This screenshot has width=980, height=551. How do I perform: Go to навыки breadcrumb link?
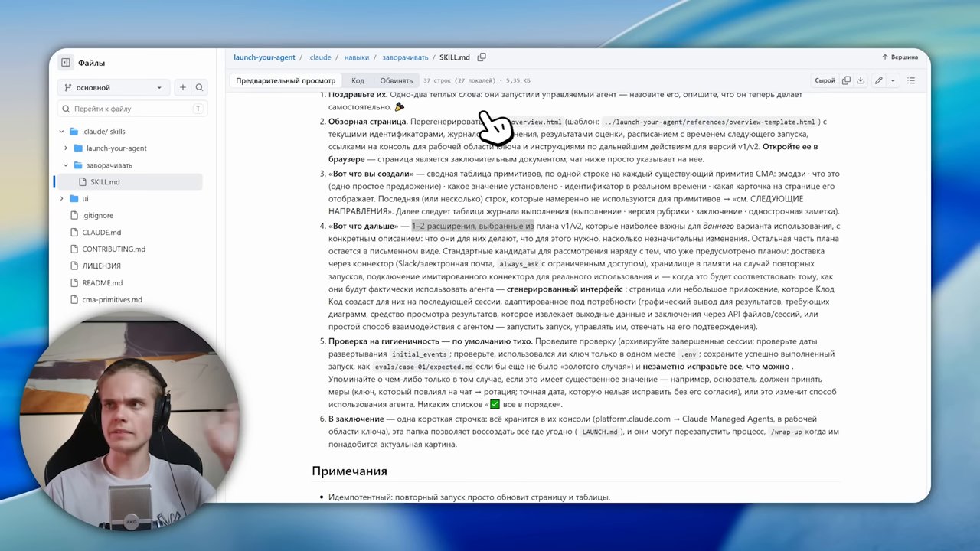click(357, 57)
